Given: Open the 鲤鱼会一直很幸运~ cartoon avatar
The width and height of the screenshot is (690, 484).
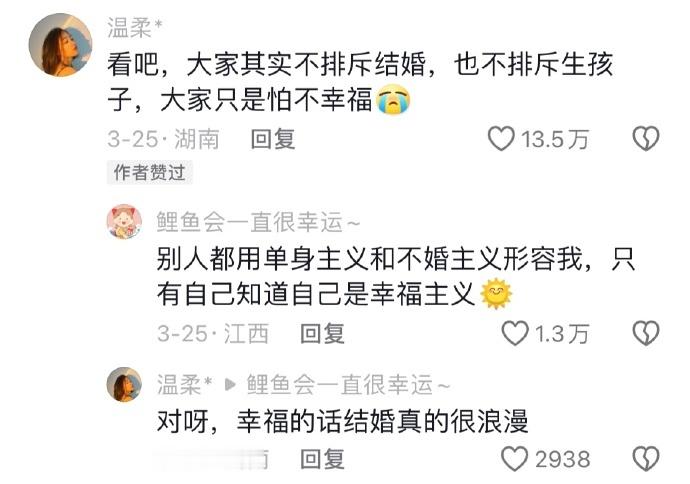Looking at the screenshot, I should point(125,222).
